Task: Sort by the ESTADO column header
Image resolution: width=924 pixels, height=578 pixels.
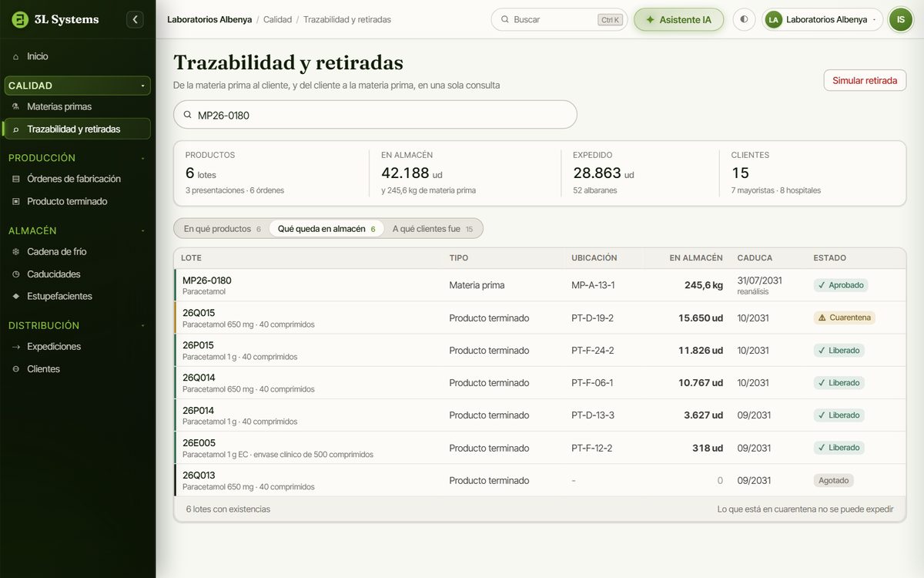Action: (829, 258)
